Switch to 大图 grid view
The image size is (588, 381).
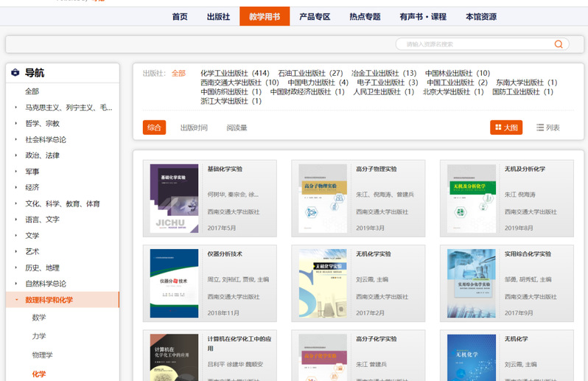[x=506, y=127]
